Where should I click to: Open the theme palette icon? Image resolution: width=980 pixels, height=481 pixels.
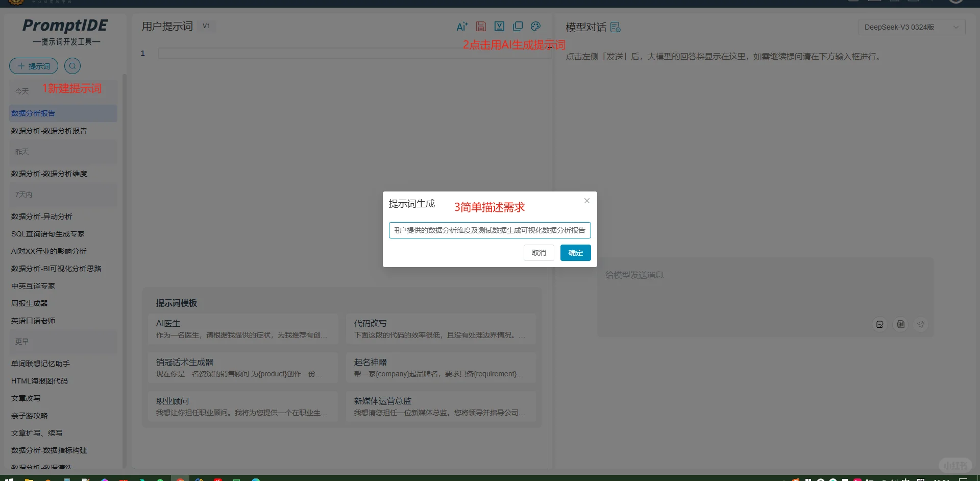(535, 26)
